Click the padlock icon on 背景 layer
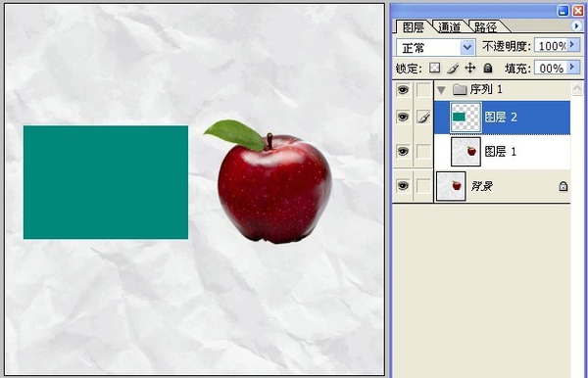The image size is (588, 378). [x=563, y=186]
